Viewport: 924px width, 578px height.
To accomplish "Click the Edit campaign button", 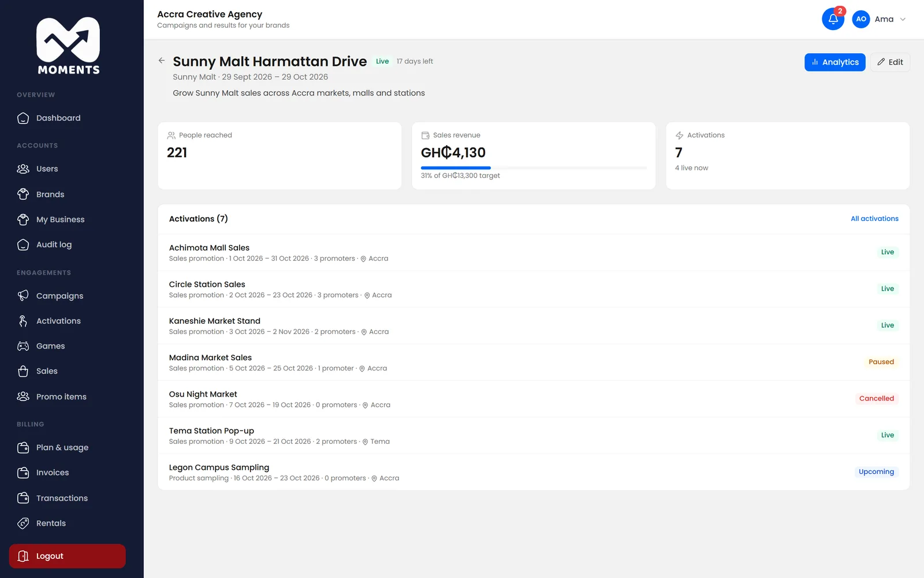I will click(890, 62).
